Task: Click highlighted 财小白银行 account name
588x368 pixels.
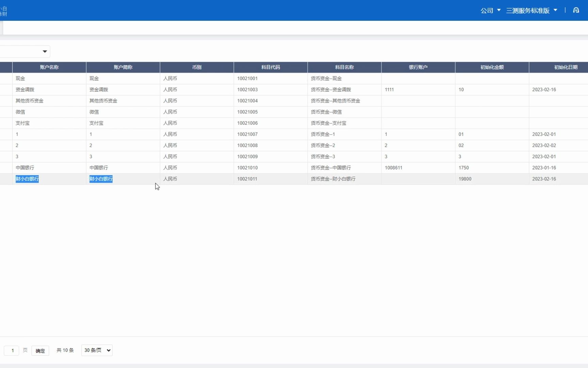Action: (27, 179)
